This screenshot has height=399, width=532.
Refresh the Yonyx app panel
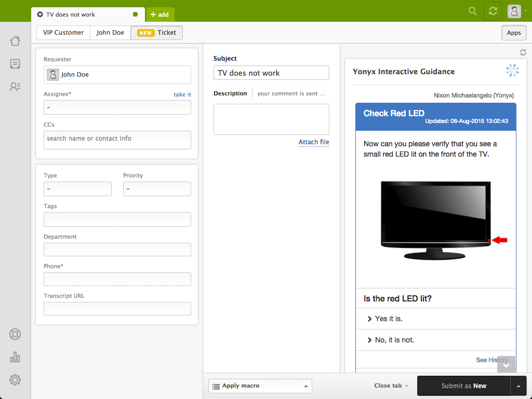[x=523, y=52]
